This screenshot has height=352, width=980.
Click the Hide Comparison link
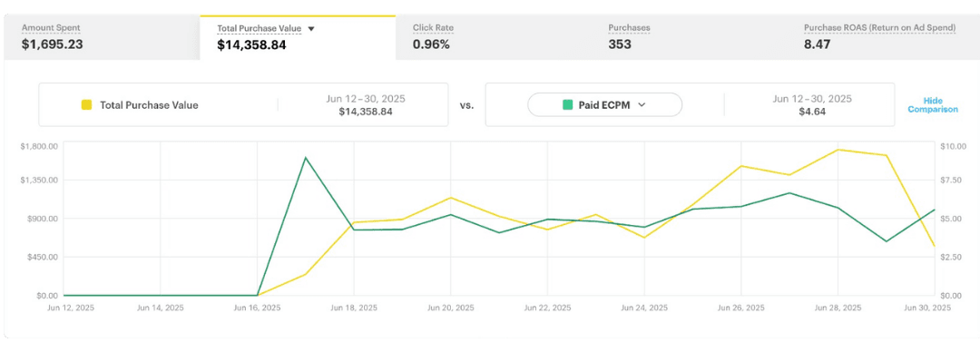click(x=933, y=105)
